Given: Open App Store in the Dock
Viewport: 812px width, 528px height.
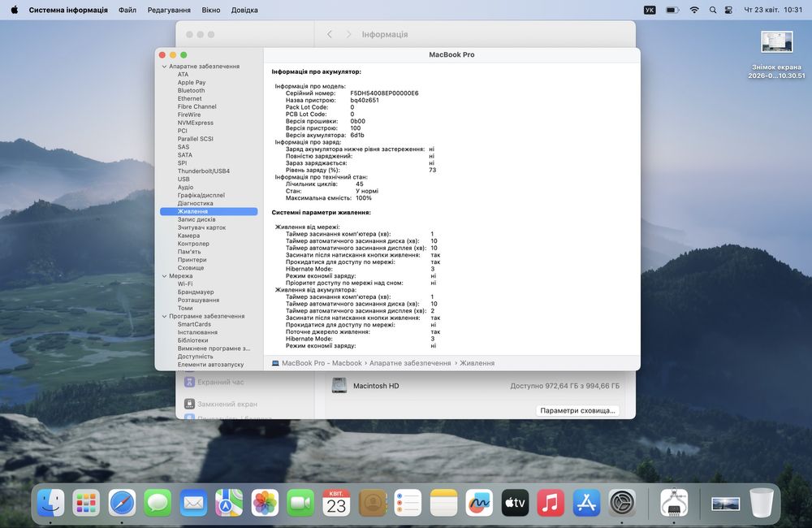Looking at the screenshot, I should pyautogui.click(x=587, y=503).
